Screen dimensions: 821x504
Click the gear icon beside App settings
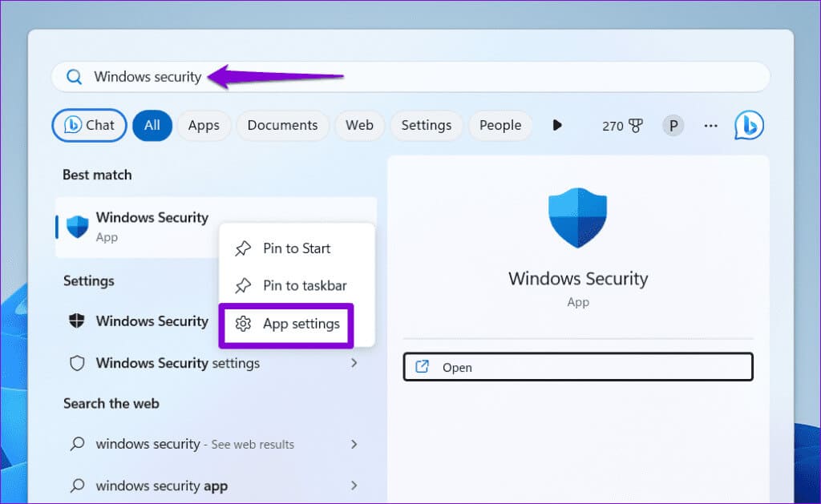tap(243, 324)
